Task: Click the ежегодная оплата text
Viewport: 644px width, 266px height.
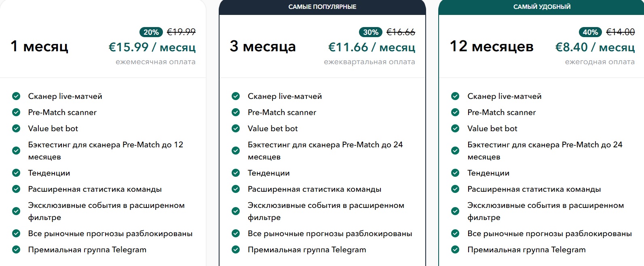Action: 601,62
